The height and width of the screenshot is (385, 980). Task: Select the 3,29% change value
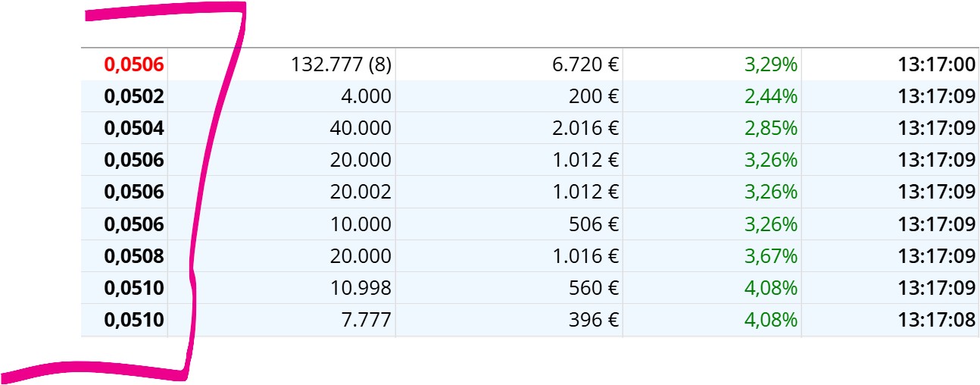tap(772, 65)
